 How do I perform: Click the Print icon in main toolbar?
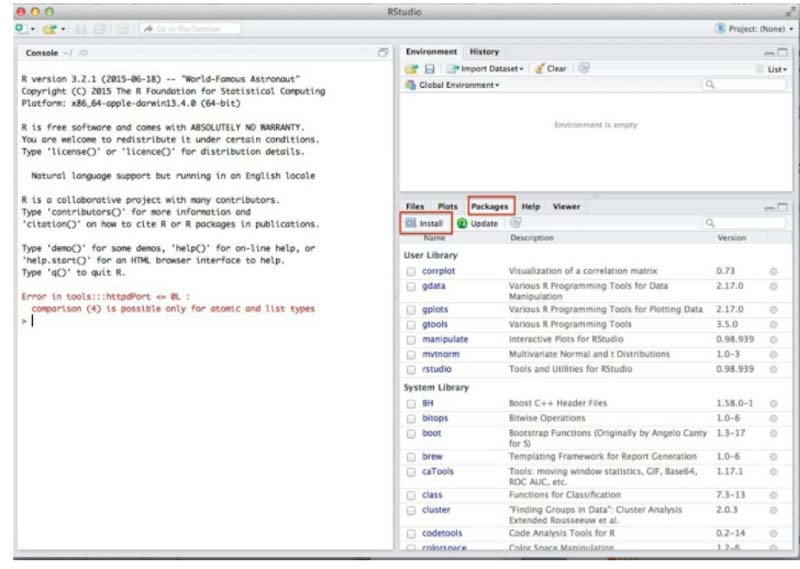click(x=123, y=29)
